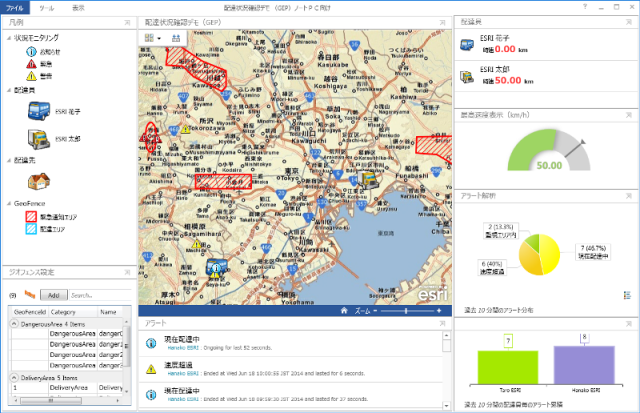
Task: Click the map home extent icon
Action: point(344,311)
